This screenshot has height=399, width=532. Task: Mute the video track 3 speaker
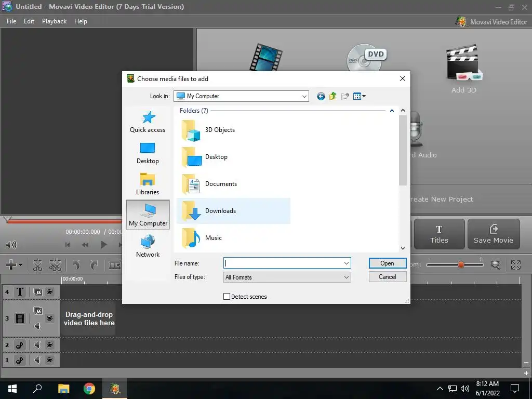(x=37, y=326)
